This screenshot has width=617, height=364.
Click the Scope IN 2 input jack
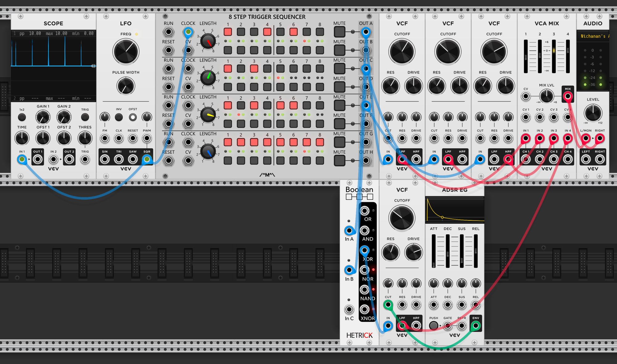click(53, 159)
